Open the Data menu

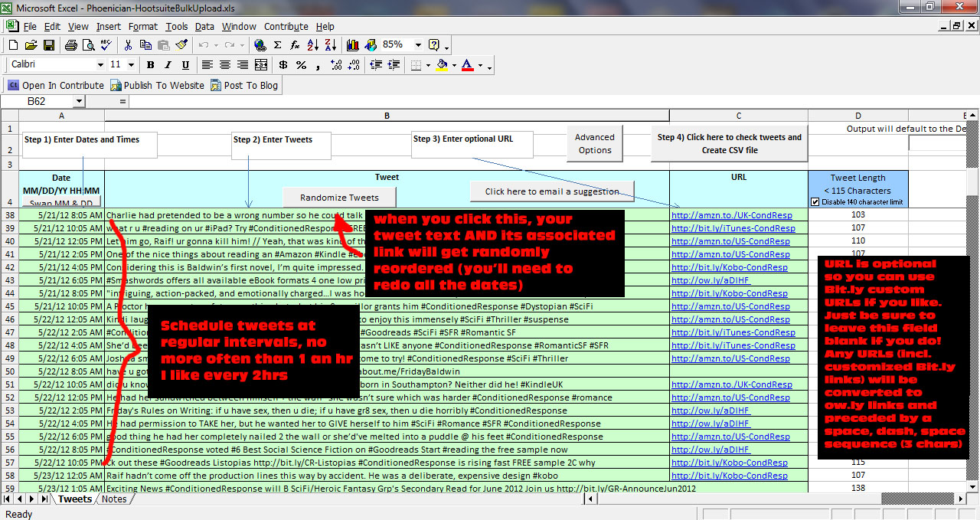pyautogui.click(x=204, y=26)
